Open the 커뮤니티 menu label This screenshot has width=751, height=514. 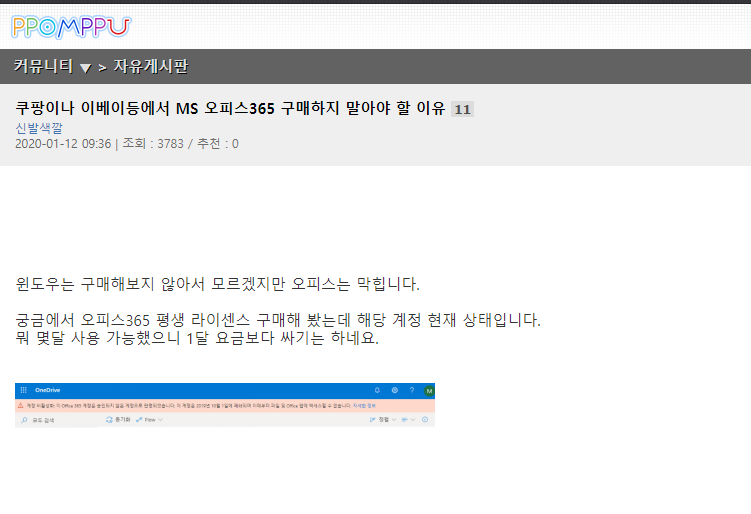[43, 66]
